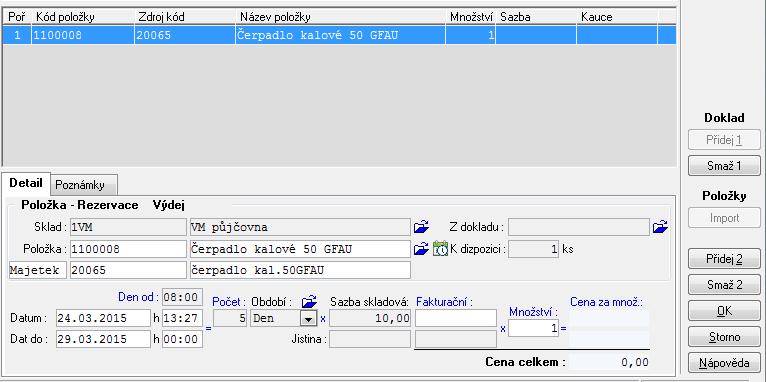Click the Sklad code field 1VM
Viewport: 766px width, 382px height.
click(x=128, y=227)
